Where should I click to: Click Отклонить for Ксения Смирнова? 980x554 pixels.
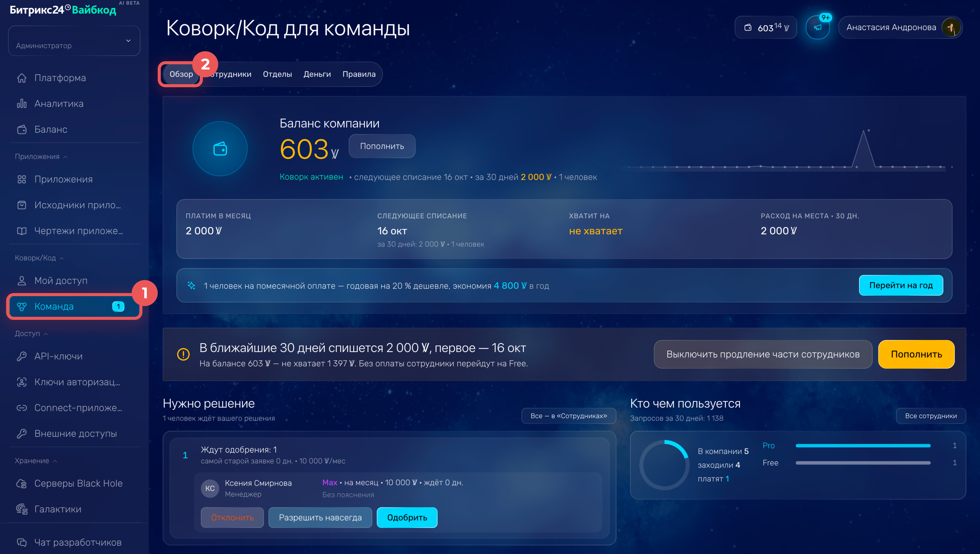coord(232,518)
